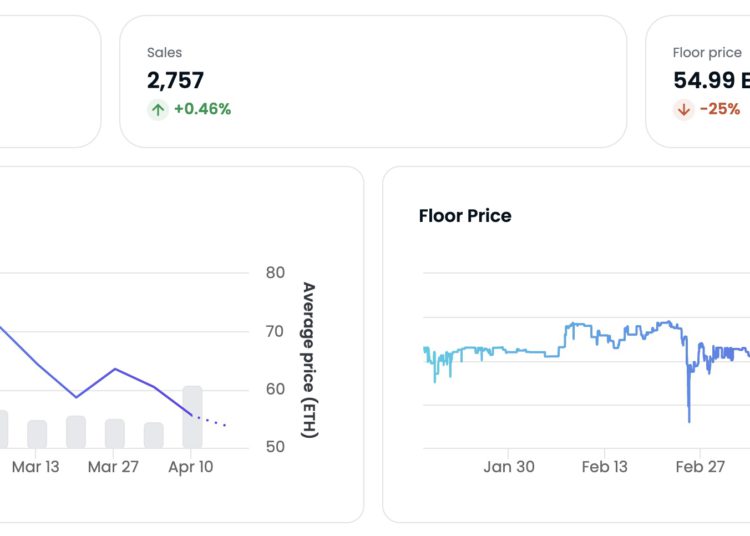Open the Sales stat card title

(x=164, y=53)
